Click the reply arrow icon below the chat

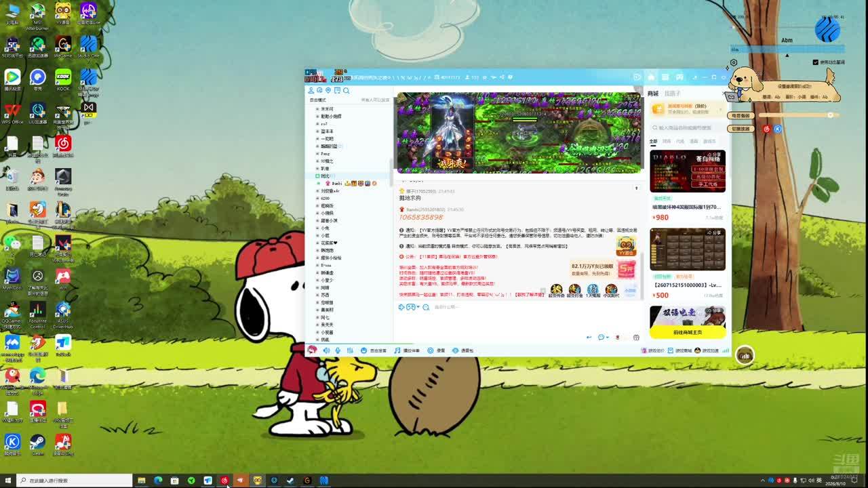(x=589, y=337)
